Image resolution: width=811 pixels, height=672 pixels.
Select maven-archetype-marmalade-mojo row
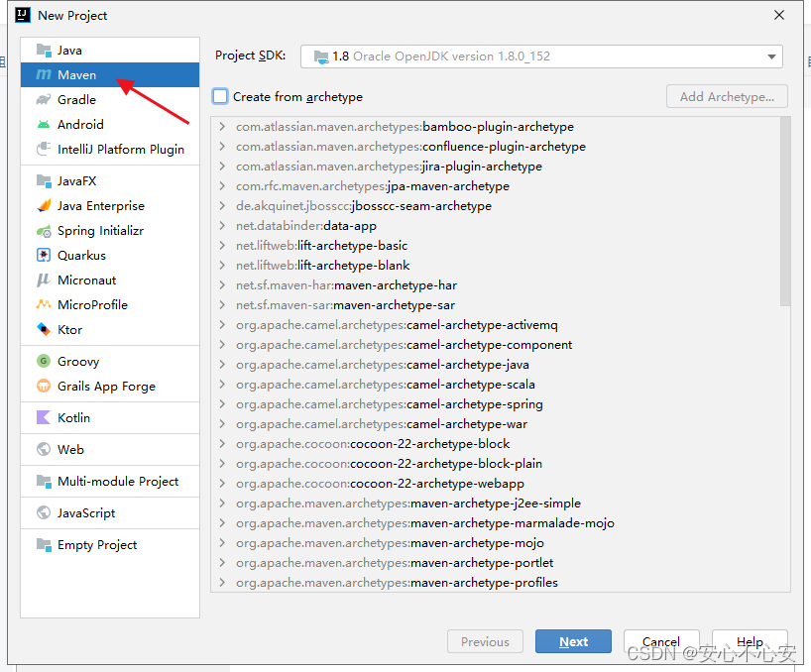(496, 523)
